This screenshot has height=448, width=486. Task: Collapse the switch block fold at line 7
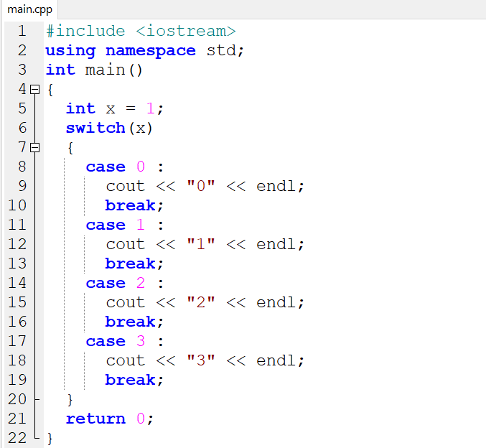34,148
